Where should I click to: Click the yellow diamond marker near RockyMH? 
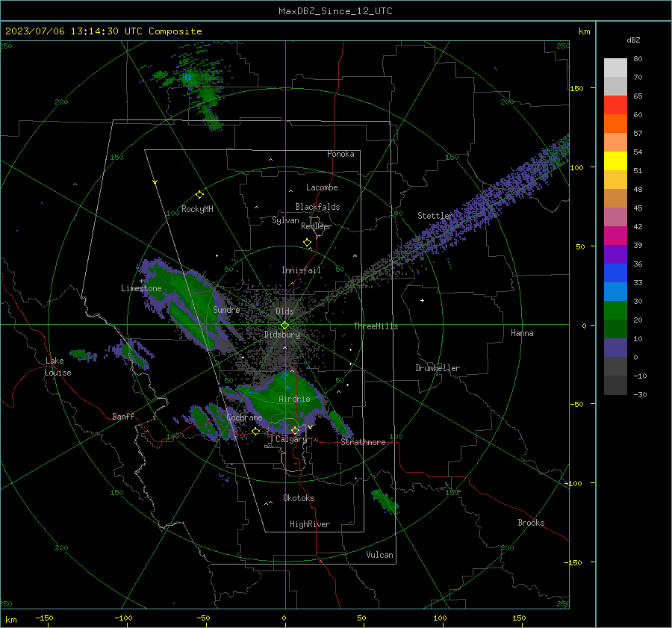199,195
